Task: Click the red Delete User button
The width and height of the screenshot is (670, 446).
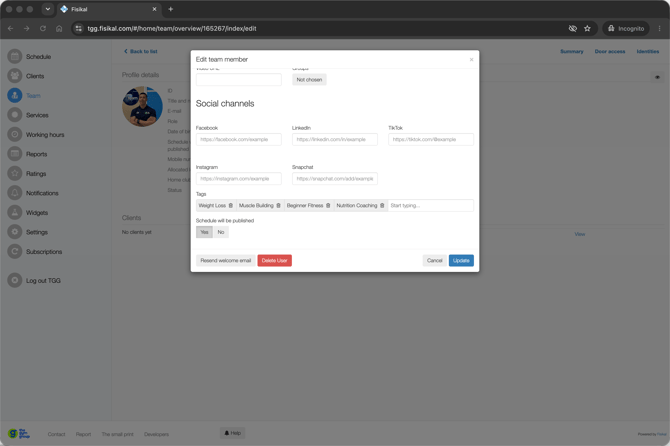Action: point(274,261)
